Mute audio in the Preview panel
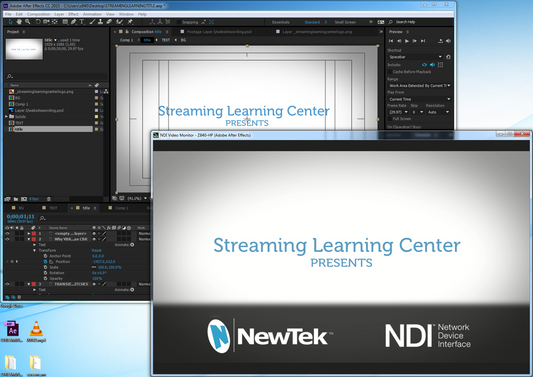This screenshot has height=377, width=533. tap(448, 41)
